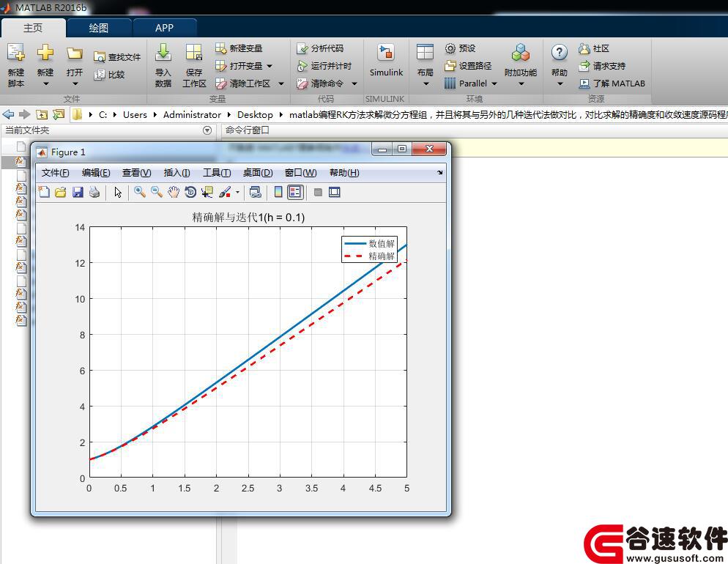
Task: Click Compare (比较) tool
Action: [x=109, y=74]
